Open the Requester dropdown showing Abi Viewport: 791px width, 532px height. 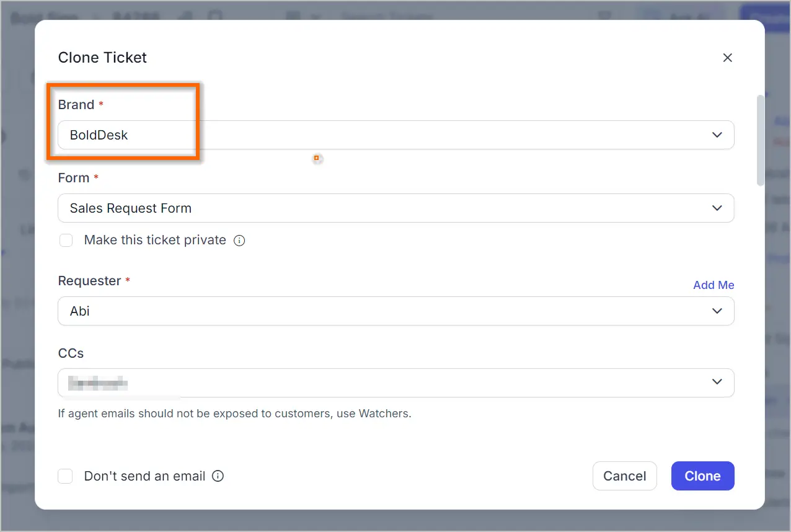coord(395,311)
